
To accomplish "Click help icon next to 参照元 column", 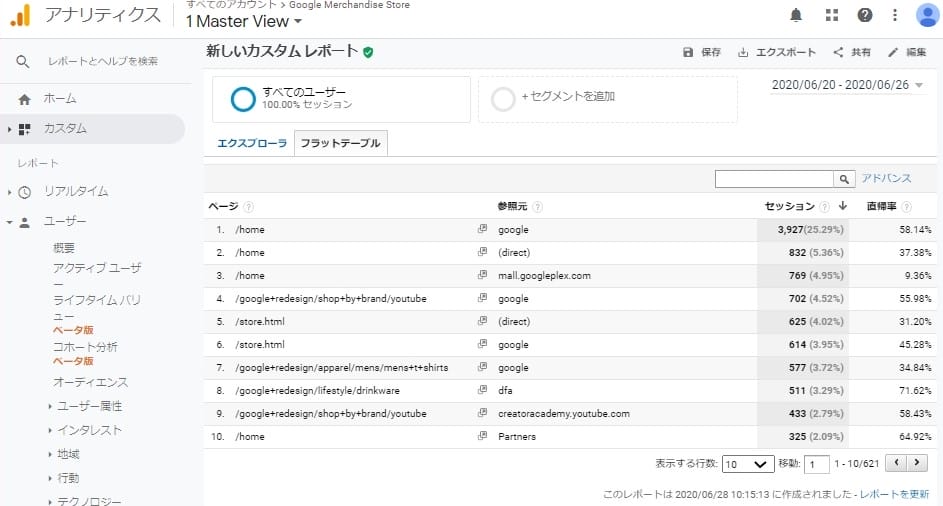I will (538, 207).
